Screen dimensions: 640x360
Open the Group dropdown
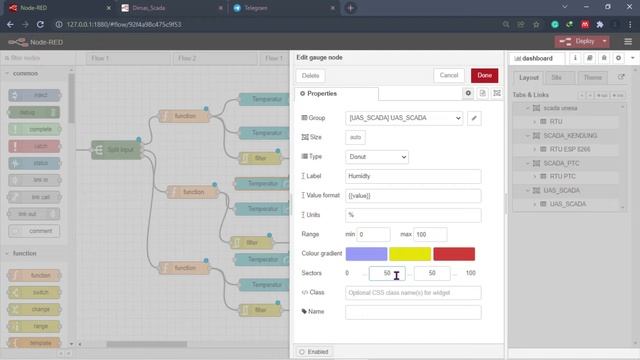(404, 118)
